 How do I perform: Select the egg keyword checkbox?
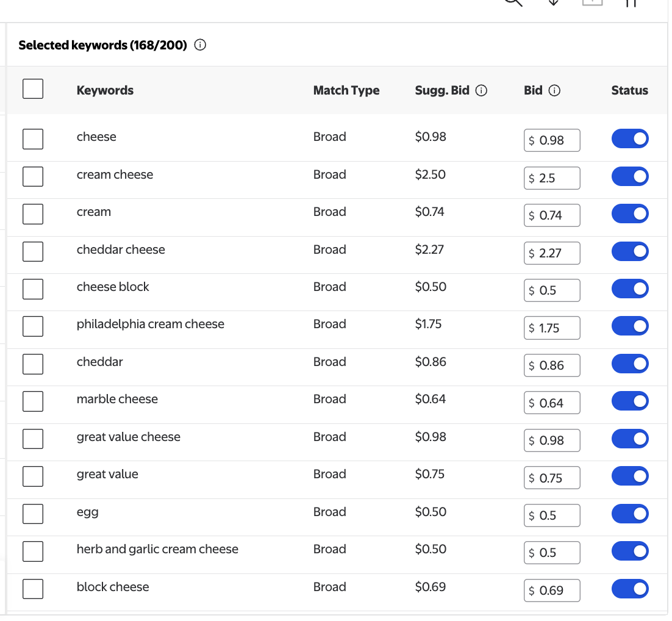click(33, 514)
